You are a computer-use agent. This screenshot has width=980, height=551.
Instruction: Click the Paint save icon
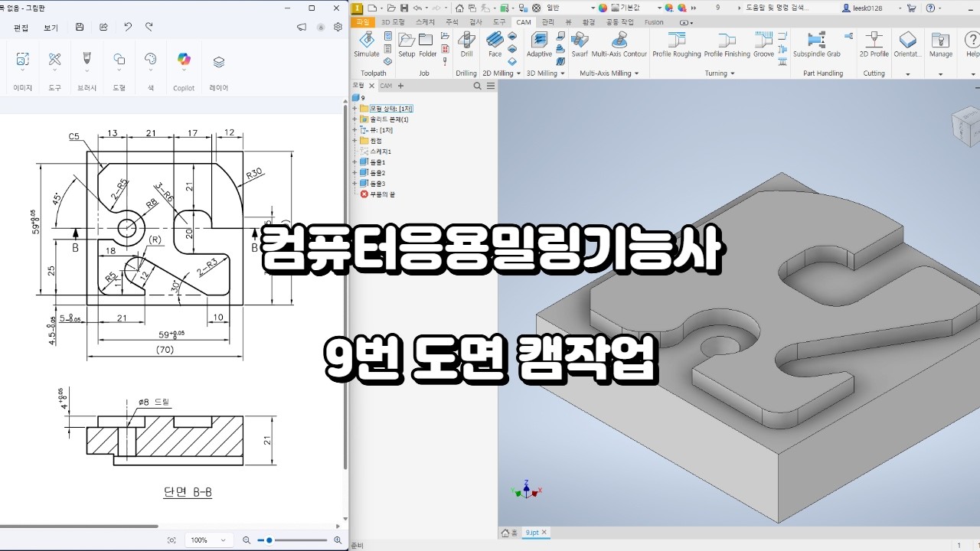pos(80,27)
